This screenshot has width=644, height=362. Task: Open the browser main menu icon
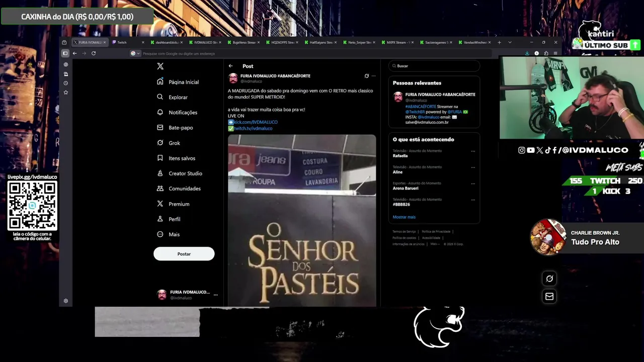555,53
